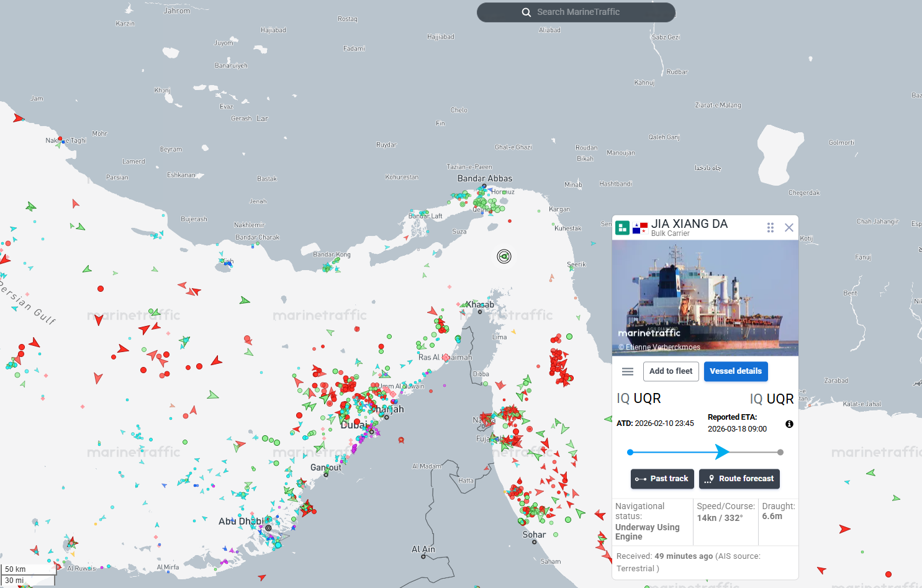Click the blue origin dot on voyage line
Viewport: 922px width, 588px height.
630,452
